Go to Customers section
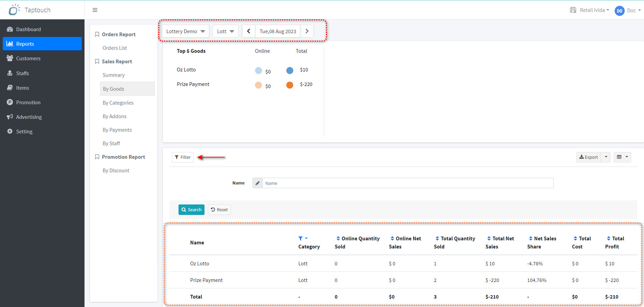The image size is (644, 307). (x=42, y=59)
